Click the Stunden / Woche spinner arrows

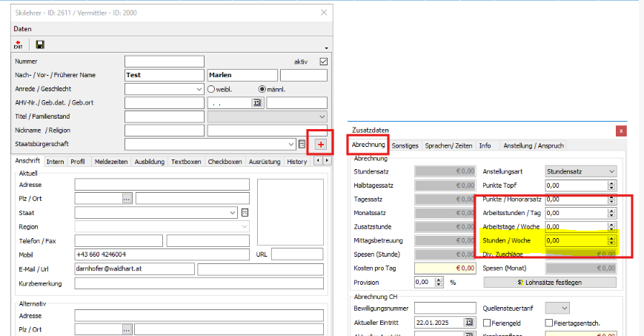coord(611,241)
